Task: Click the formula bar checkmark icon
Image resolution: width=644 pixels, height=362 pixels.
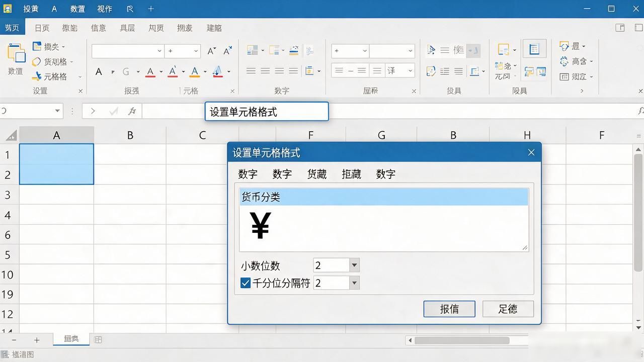Action: click(114, 111)
